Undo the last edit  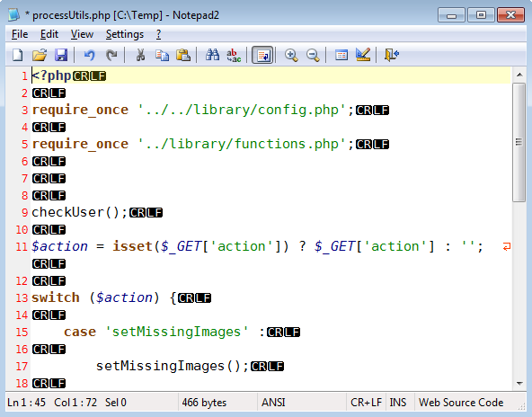pos(90,55)
